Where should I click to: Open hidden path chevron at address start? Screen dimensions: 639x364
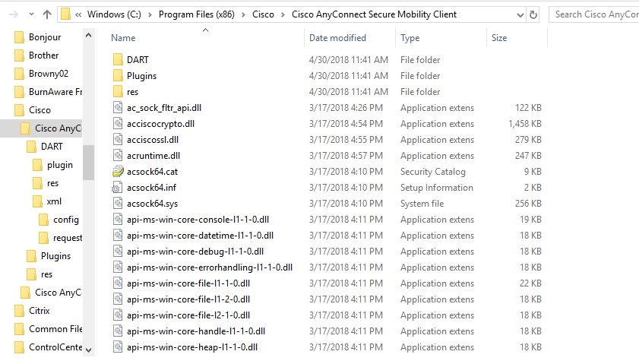click(x=78, y=15)
